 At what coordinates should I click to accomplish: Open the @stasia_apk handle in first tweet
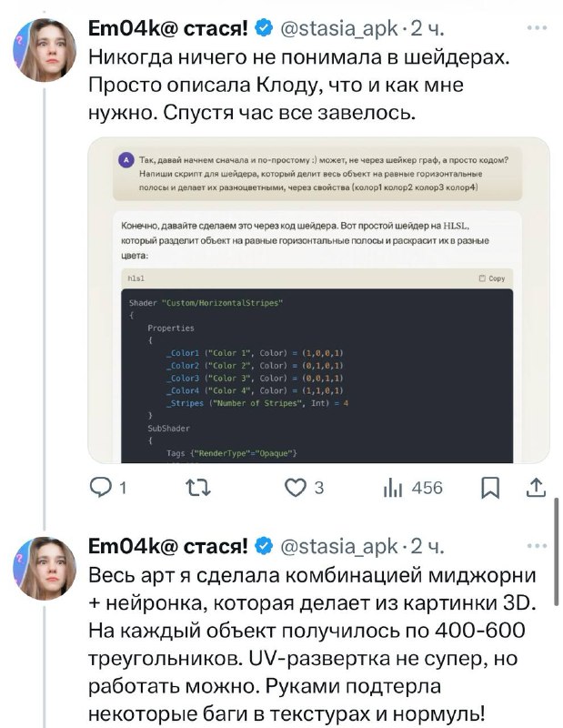point(337,29)
